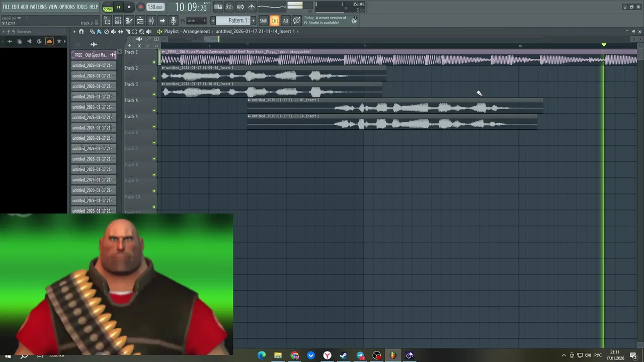Screen dimensions: 644x362
Task: Toggle the Alt key button
Action: tap(285, 21)
